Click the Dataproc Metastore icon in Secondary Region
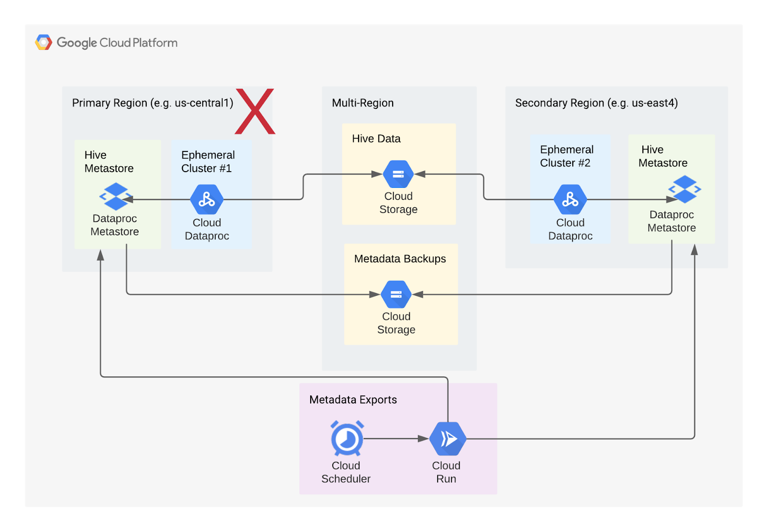Image resolution: width=767 pixels, height=532 pixels. coord(685,189)
